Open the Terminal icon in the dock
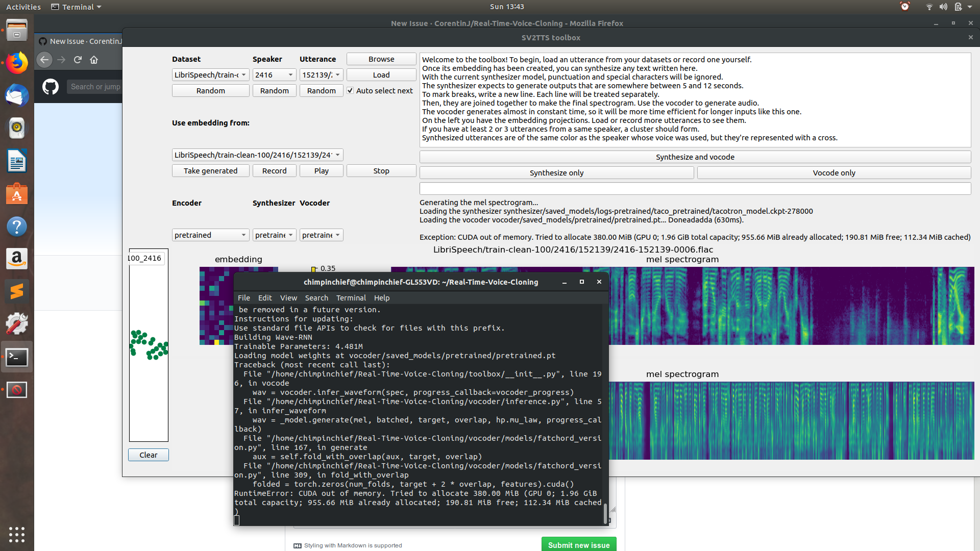 [x=17, y=357]
